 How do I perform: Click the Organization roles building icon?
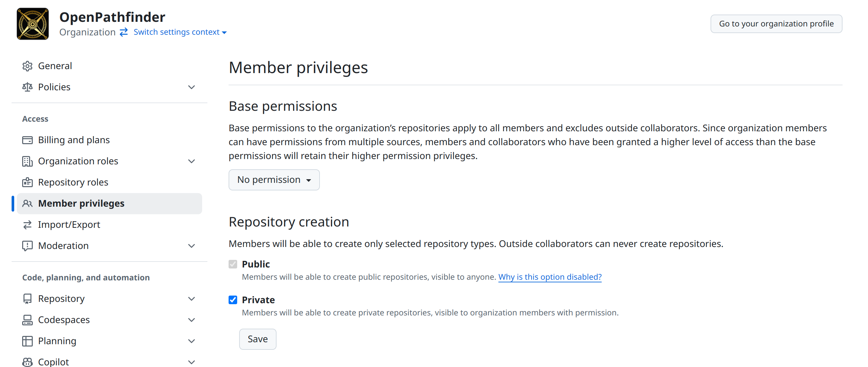click(x=27, y=161)
